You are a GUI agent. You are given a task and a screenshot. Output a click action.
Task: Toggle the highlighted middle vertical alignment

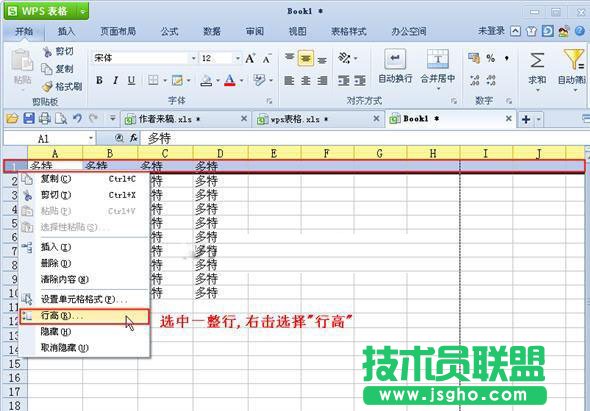(306, 59)
